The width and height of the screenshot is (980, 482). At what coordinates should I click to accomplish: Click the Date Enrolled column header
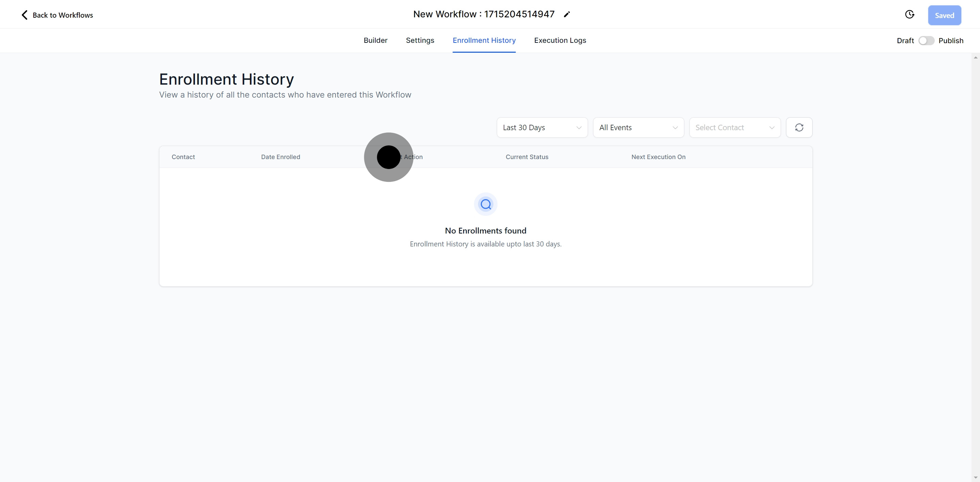tap(280, 157)
